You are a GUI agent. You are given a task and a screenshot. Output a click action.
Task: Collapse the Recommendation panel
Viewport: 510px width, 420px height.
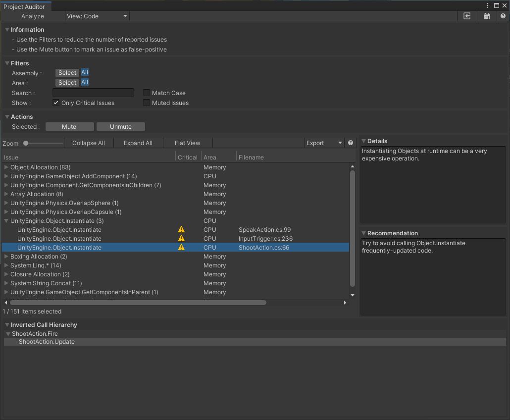pyautogui.click(x=363, y=233)
